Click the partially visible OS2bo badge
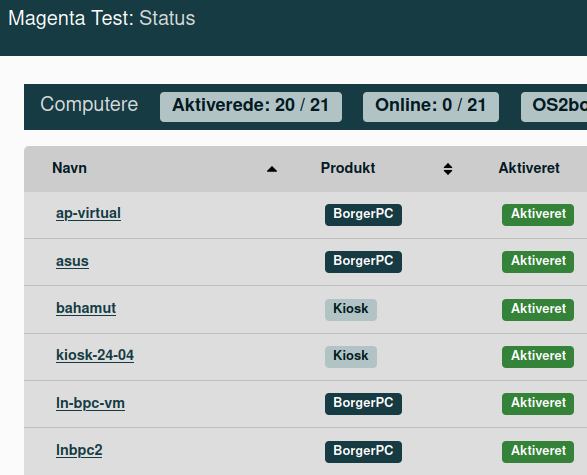 pos(554,107)
